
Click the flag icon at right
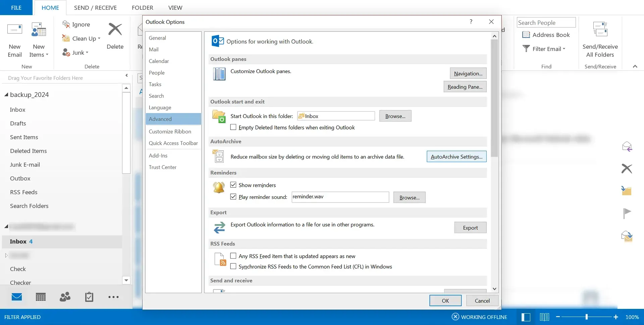pyautogui.click(x=627, y=213)
